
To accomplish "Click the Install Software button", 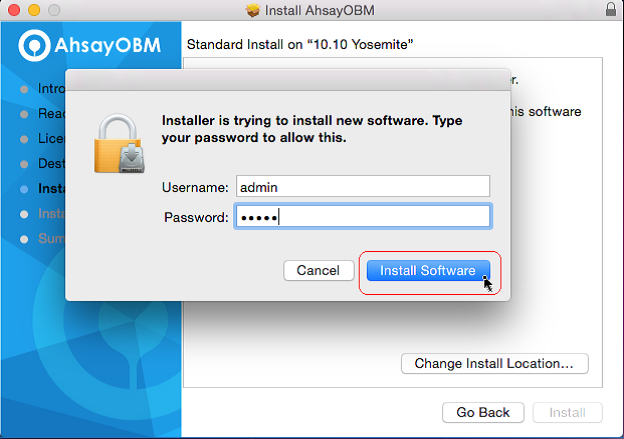I will pyautogui.click(x=428, y=271).
